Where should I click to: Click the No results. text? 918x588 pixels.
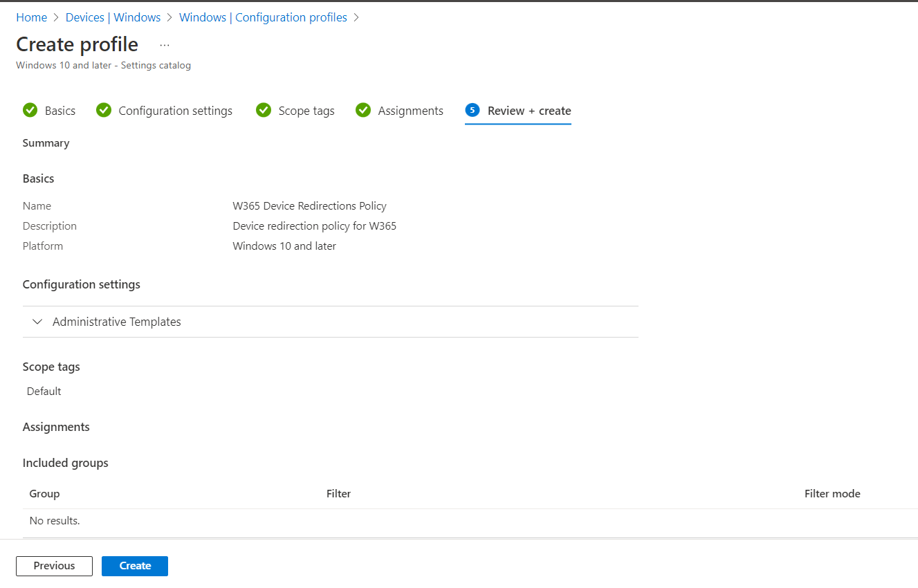tap(55, 521)
